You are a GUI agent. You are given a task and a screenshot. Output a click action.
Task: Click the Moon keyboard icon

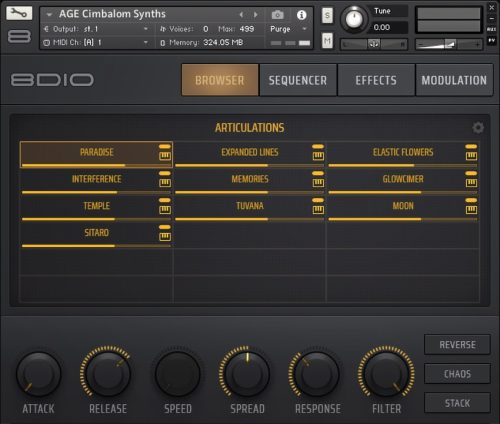(471, 210)
